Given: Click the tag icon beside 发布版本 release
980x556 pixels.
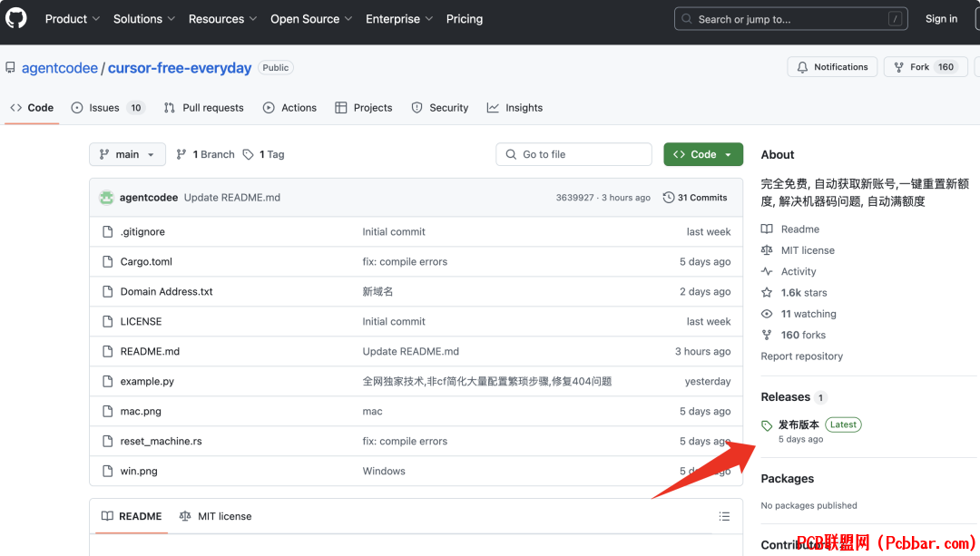Looking at the screenshot, I should (x=767, y=426).
